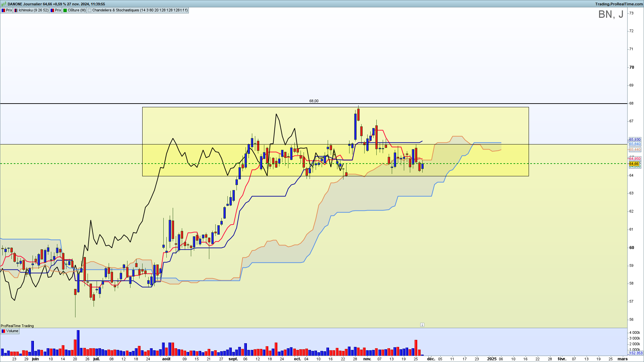Click the candlestick chart icon beside DANONE
644x362 pixels.
tap(4, 4)
